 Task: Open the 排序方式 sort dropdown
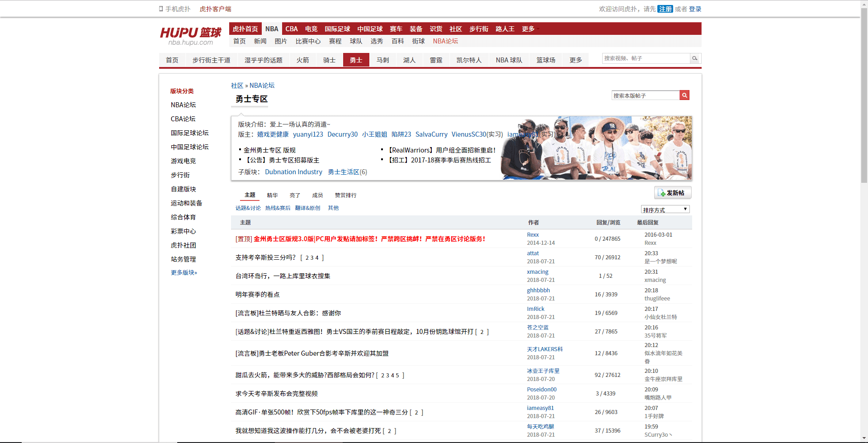pos(665,210)
